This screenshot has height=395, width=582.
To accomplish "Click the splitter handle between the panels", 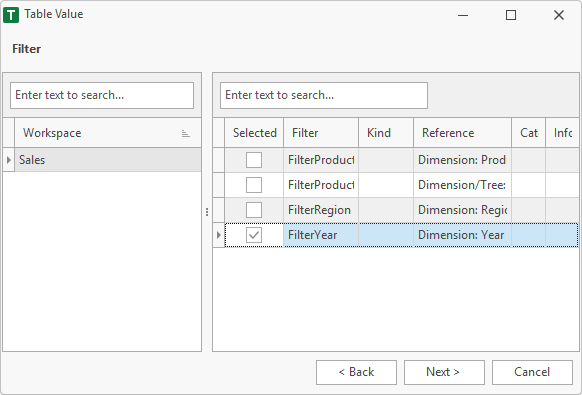I will [207, 212].
